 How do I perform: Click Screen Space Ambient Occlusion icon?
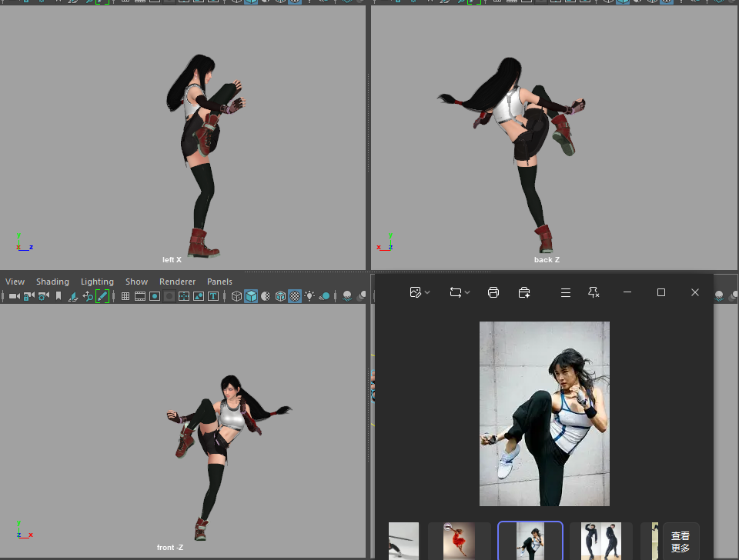tap(347, 296)
